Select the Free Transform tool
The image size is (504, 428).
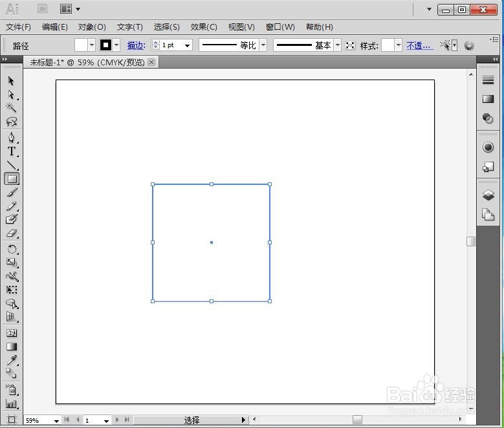[x=11, y=290]
